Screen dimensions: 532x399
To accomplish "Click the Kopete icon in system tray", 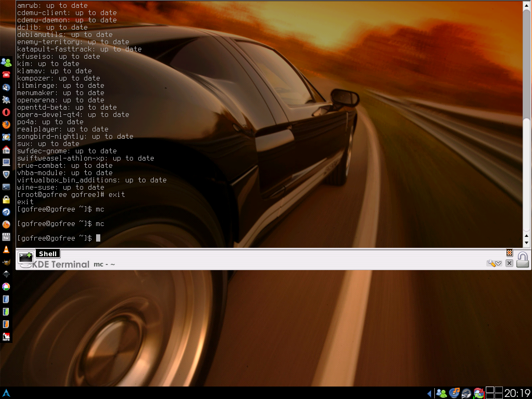I will [x=442, y=393].
